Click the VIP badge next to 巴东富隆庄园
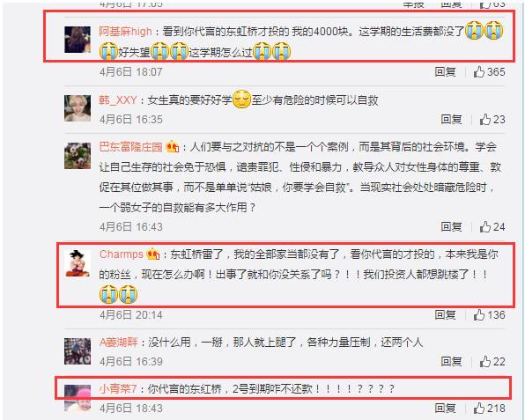Viewport: 525px width, 420px height. [x=172, y=146]
